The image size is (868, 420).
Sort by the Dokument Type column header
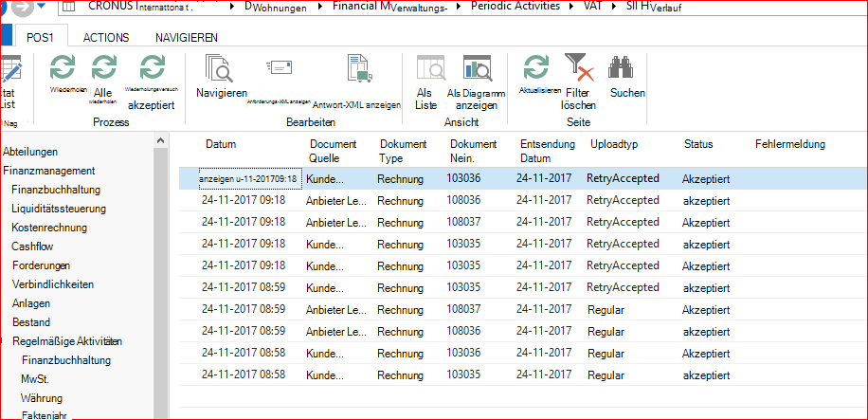point(403,152)
